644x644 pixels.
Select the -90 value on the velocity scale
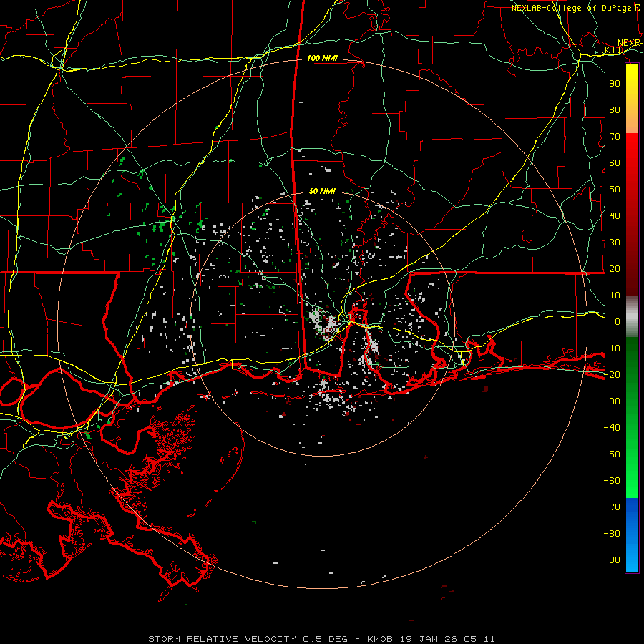point(612,560)
